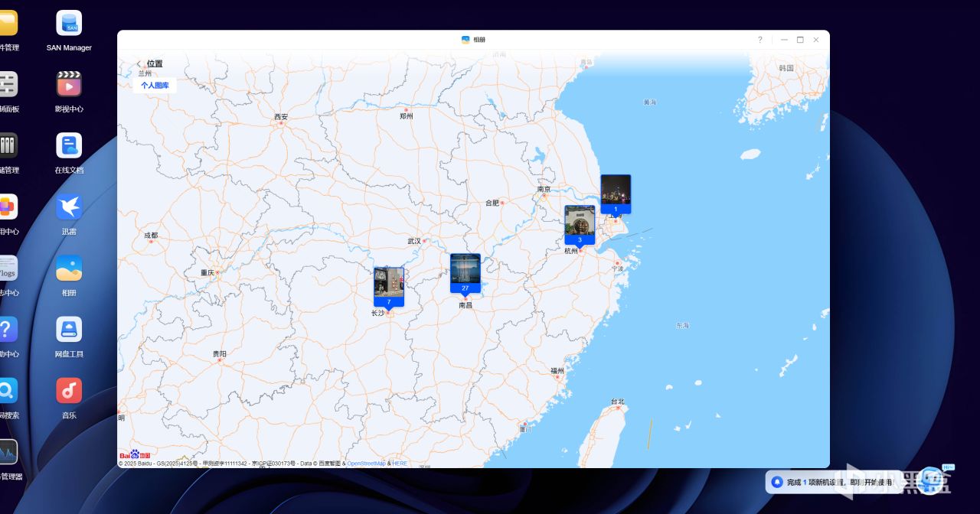980x514 pixels.
Task: Launch the 影视中心 video app
Action: point(69,84)
